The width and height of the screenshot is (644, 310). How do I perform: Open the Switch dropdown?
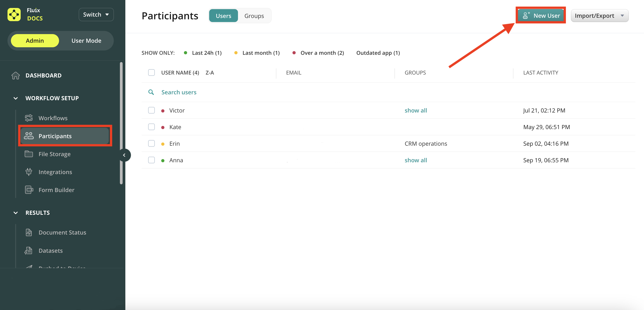pyautogui.click(x=96, y=15)
